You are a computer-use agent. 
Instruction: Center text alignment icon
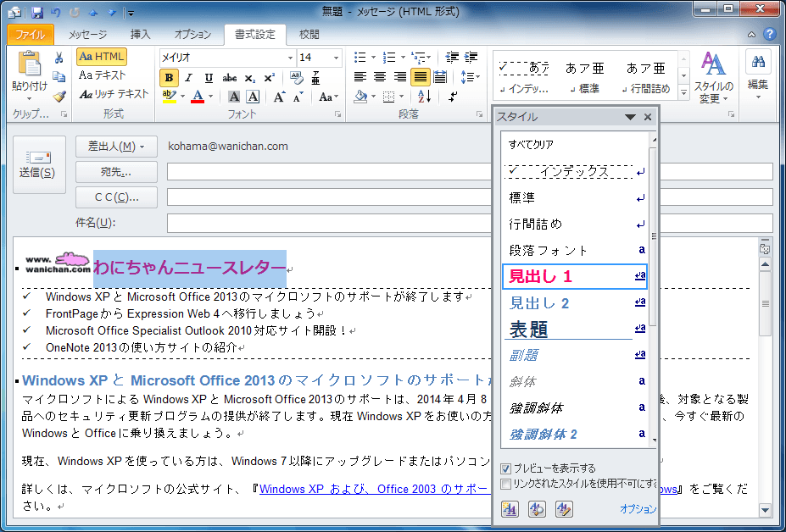click(x=380, y=77)
